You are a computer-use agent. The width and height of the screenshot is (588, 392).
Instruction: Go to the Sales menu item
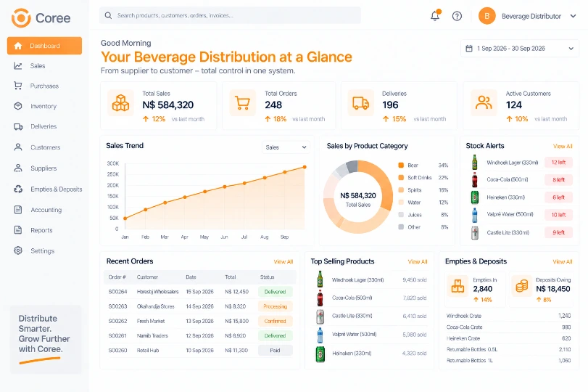(38, 66)
